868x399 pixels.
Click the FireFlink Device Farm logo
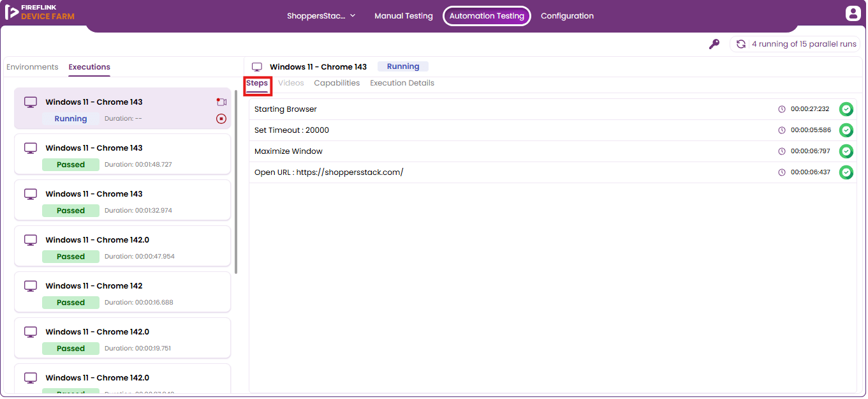click(x=40, y=12)
